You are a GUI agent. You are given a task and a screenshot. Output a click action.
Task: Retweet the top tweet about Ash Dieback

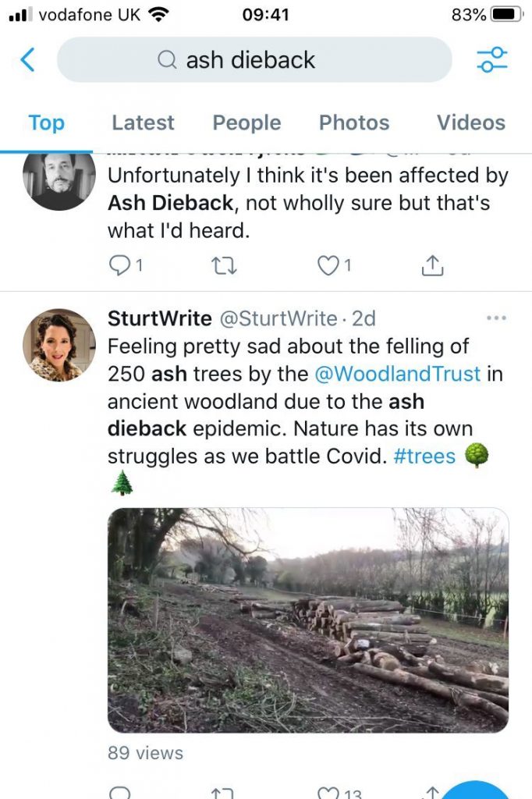click(x=224, y=265)
